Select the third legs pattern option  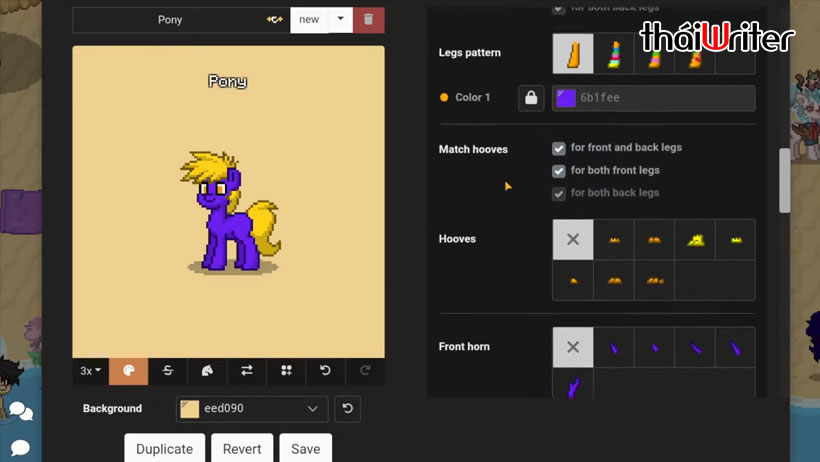click(654, 53)
